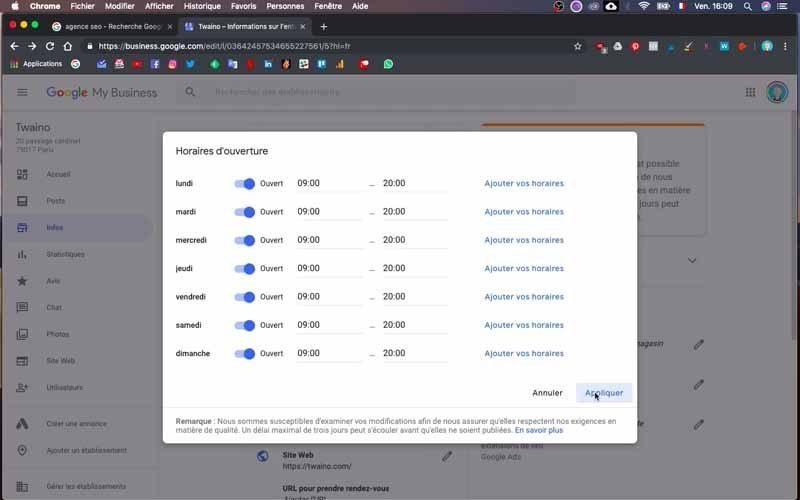Edit Site Web with pencil icon
The width and height of the screenshot is (800, 500).
click(447, 456)
